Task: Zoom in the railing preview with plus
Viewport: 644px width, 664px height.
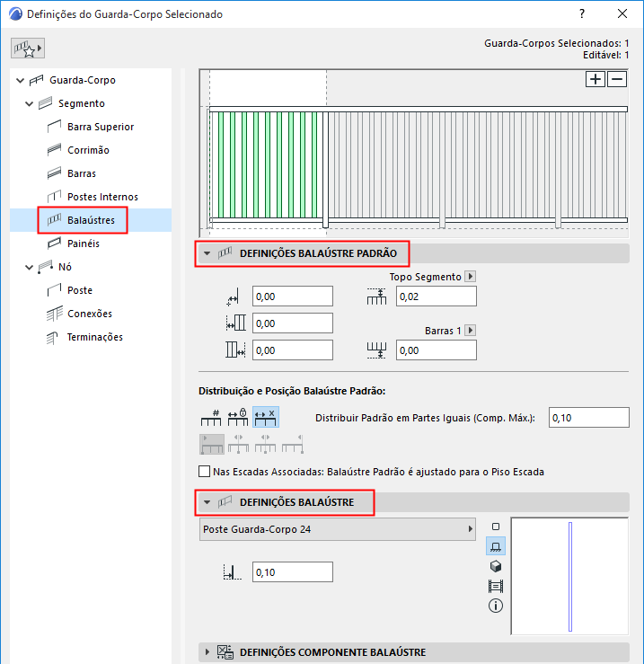Action: click(x=595, y=79)
